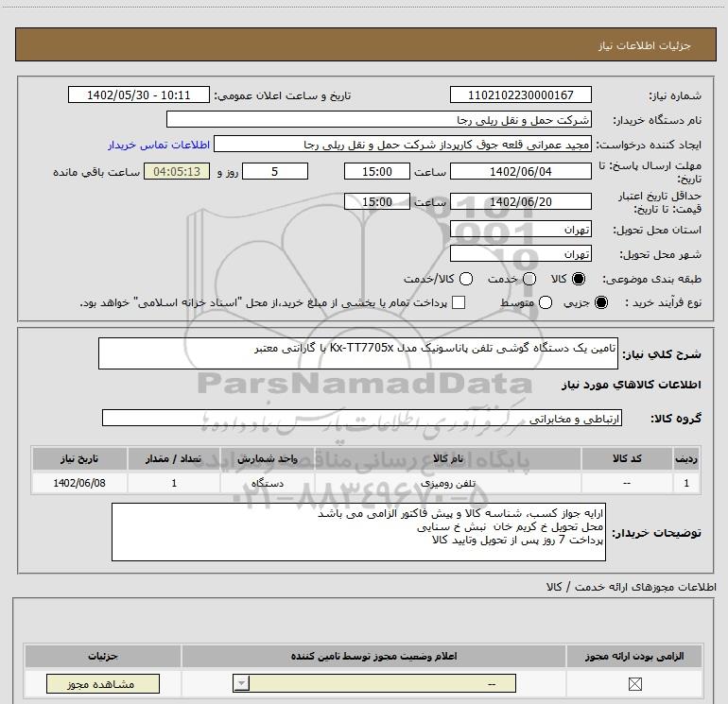
Task: Open the buyer contact info link
Action: (159, 145)
